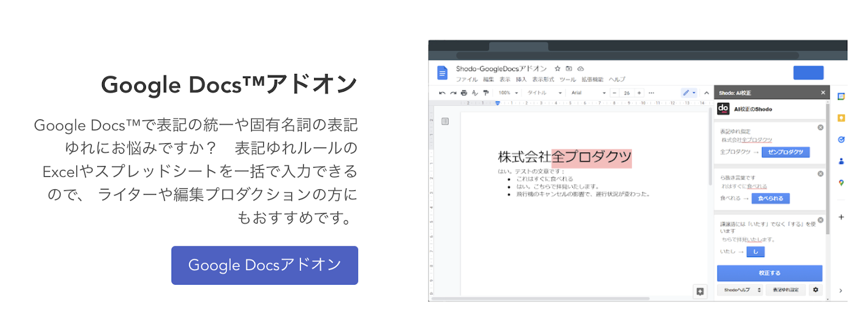The image size is (868, 326).
Task: Click the horizontal scrollbar under the document
Action: (x=540, y=298)
